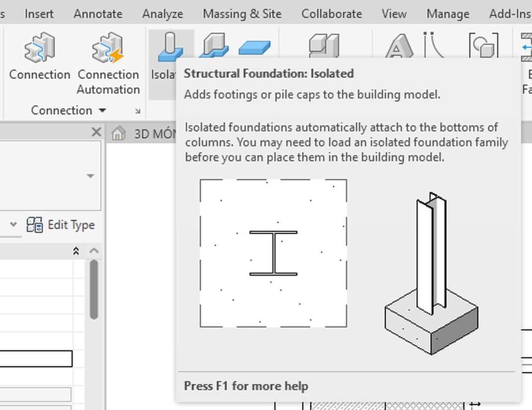This screenshot has height=410, width=532.
Task: Collapse the properties group double-chevron
Action: point(76,251)
